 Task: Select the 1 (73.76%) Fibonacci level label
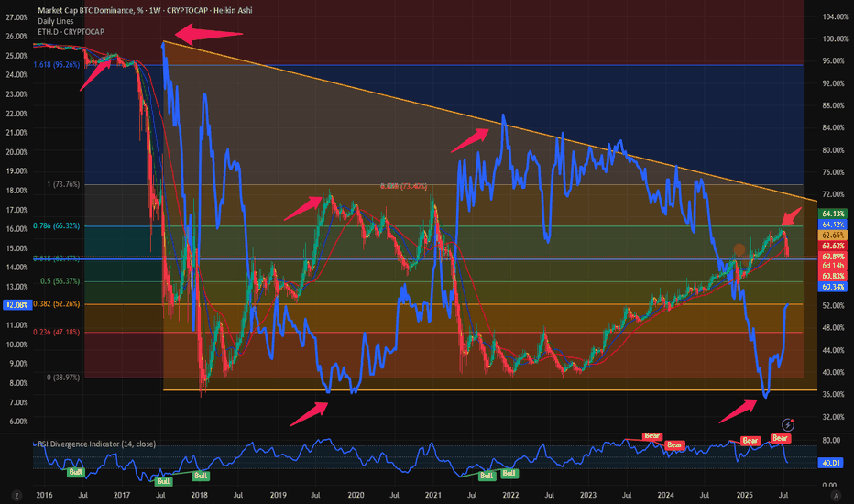point(63,184)
